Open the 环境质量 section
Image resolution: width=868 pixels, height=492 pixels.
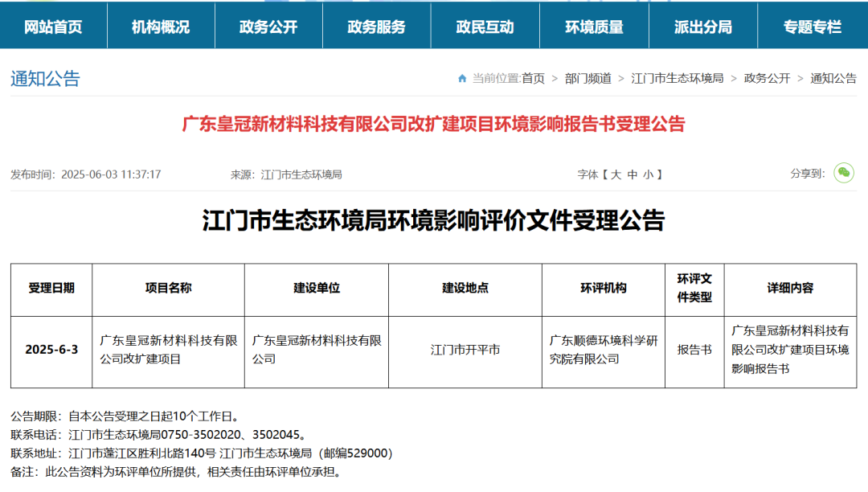(x=595, y=25)
